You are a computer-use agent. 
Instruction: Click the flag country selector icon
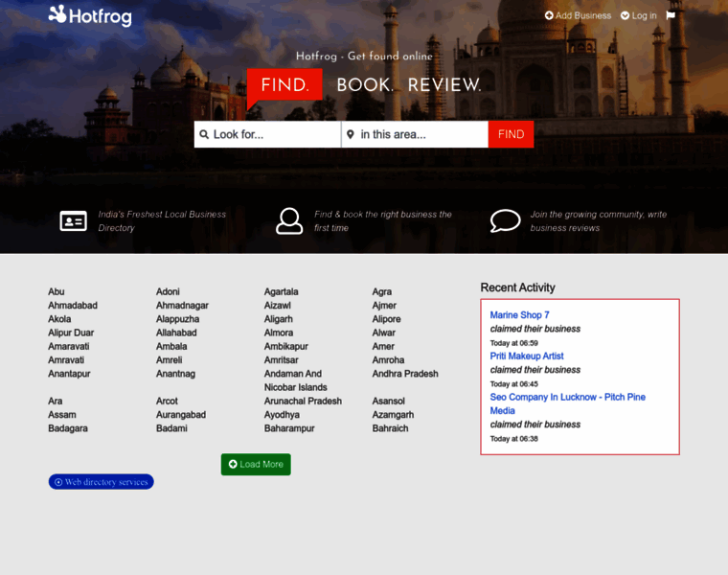point(671,15)
